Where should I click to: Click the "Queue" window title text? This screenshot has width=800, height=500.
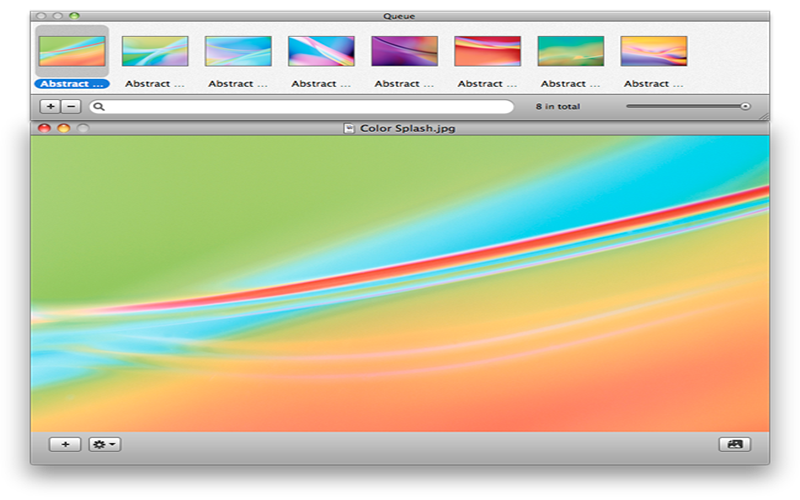(399, 16)
